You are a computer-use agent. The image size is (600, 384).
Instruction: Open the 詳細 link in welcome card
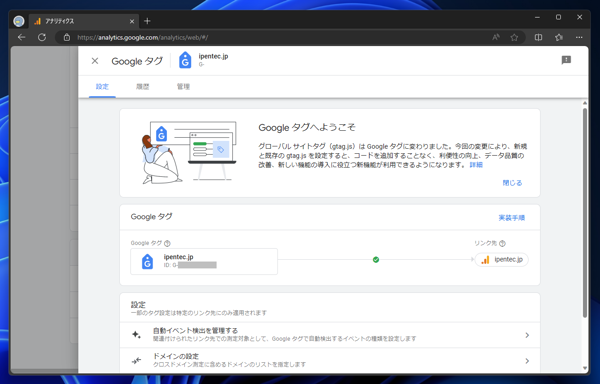click(476, 165)
